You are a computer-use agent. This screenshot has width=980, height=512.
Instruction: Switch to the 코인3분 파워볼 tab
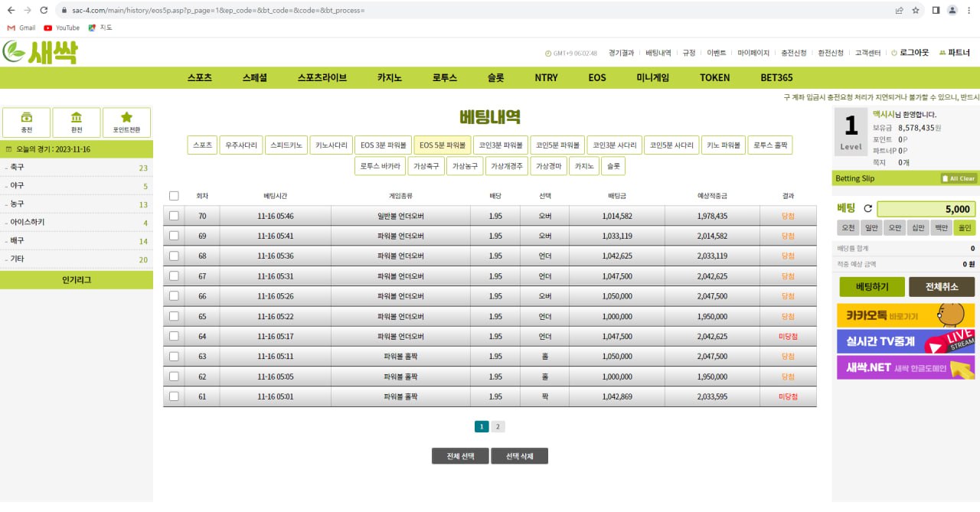click(500, 145)
